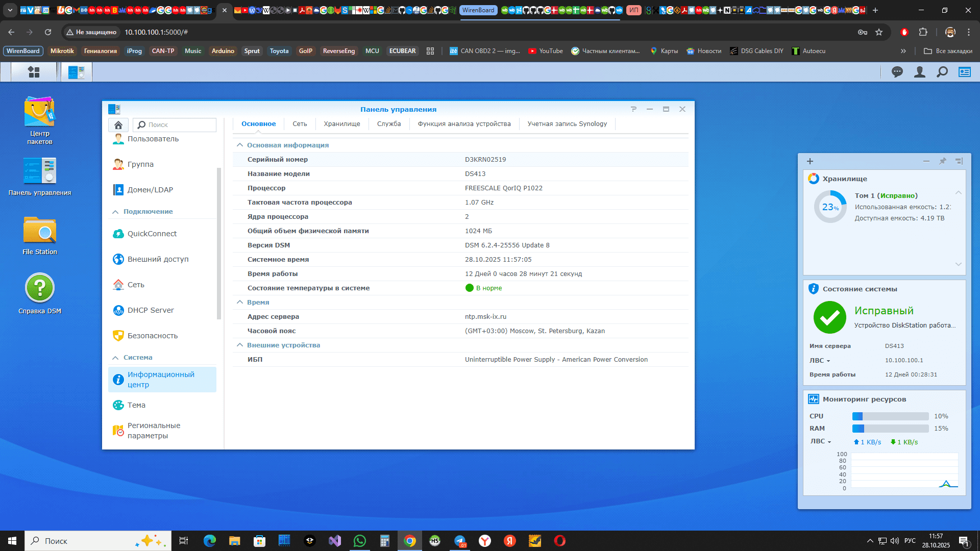Open the user account options icon
The height and width of the screenshot is (551, 980).
pyautogui.click(x=919, y=72)
